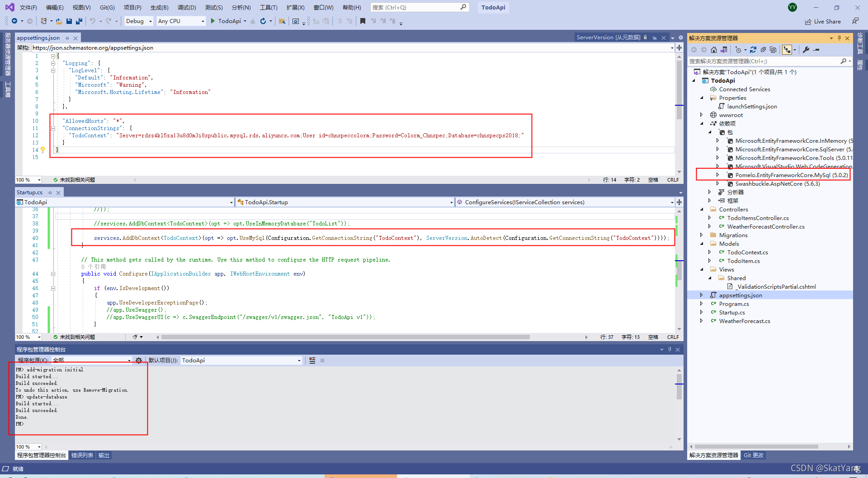The height and width of the screenshot is (478, 868).
Task: Click the Save All icon
Action: [x=79, y=21]
